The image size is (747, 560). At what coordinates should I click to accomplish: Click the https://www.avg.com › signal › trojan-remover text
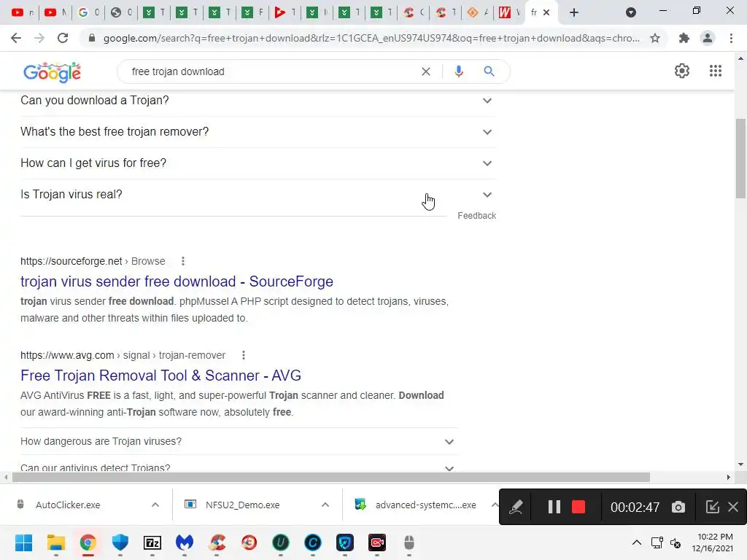coord(123,355)
